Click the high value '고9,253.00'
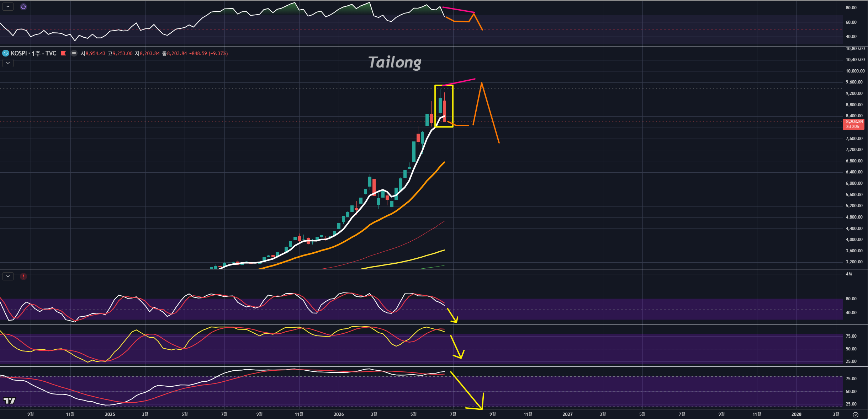868x419 pixels. [x=120, y=54]
